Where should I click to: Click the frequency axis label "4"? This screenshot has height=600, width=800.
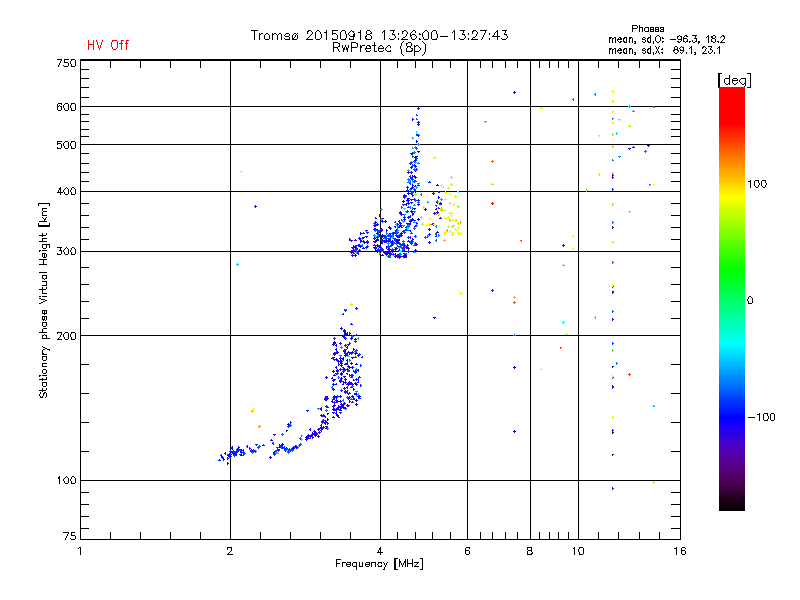pos(380,551)
